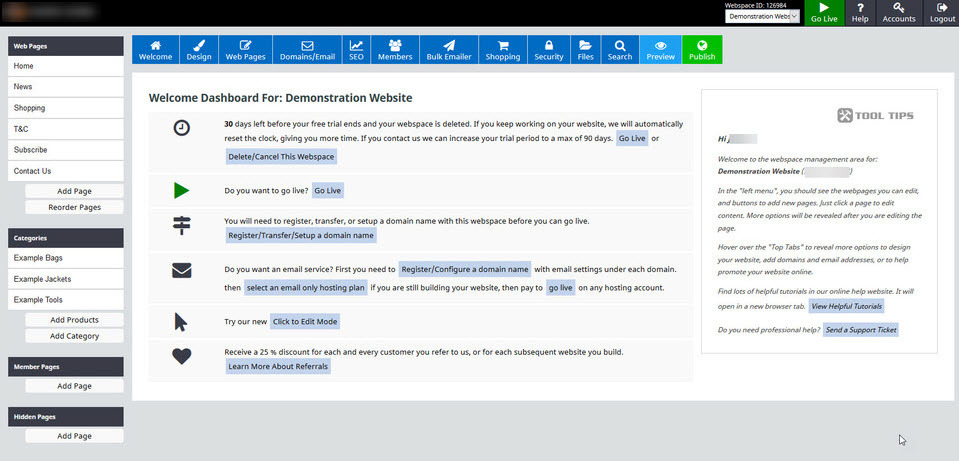Open the Webspace selector dropdown
Viewport: 959px width, 461px height.
point(763,17)
